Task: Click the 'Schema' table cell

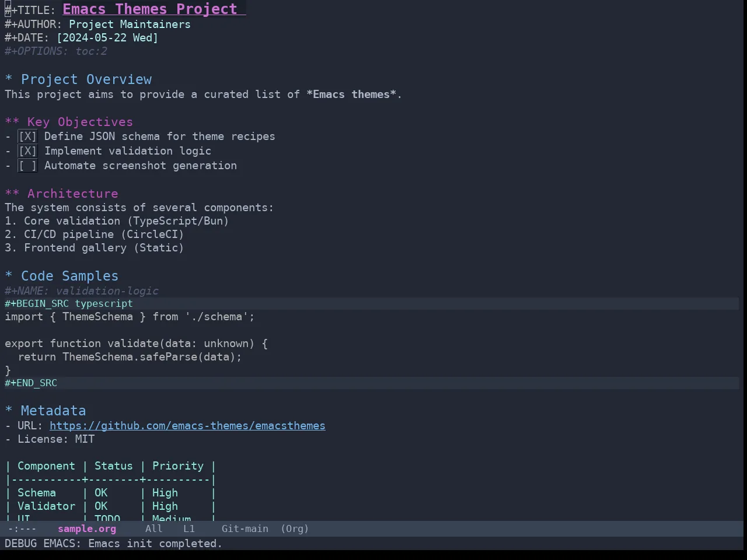Action: (x=37, y=493)
